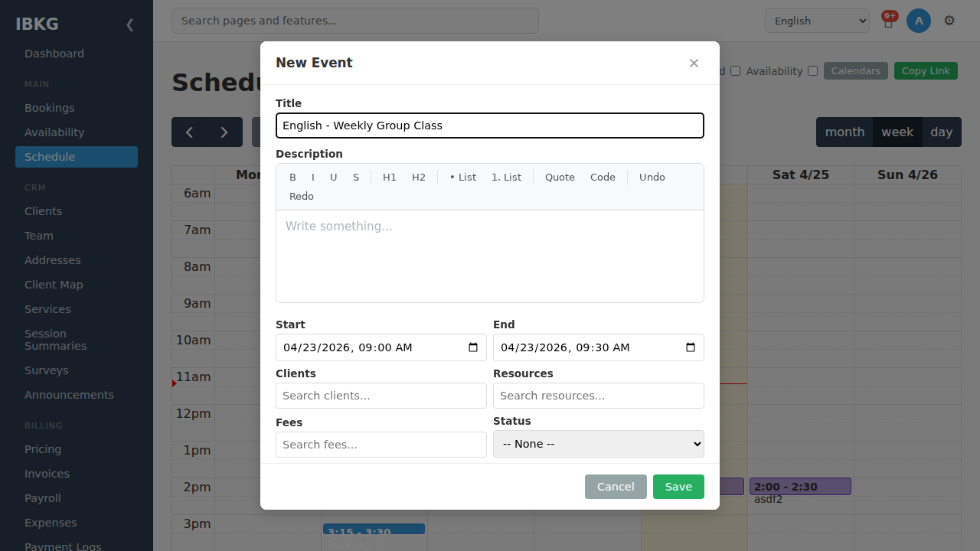Open the 2:00 - 2:30 asdf2 event
Viewport: 980px width, 551px height.
pos(800,487)
